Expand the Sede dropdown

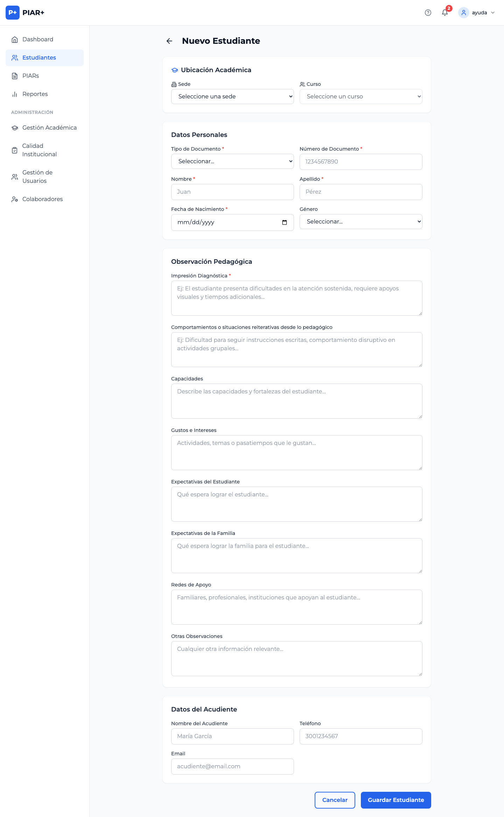[x=232, y=97]
